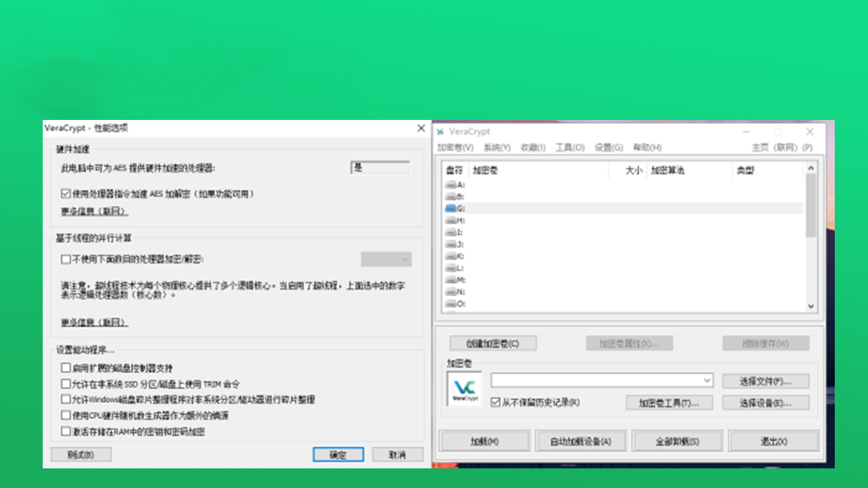This screenshot has width=868, height=488.
Task: Click the 取消 button
Action: pos(397,455)
